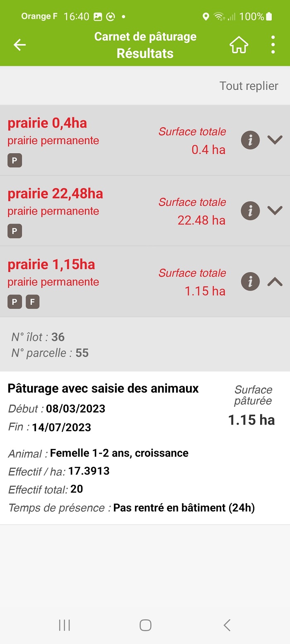Collapse the prairie 1,15ha section
This screenshot has width=290, height=644.
click(275, 282)
